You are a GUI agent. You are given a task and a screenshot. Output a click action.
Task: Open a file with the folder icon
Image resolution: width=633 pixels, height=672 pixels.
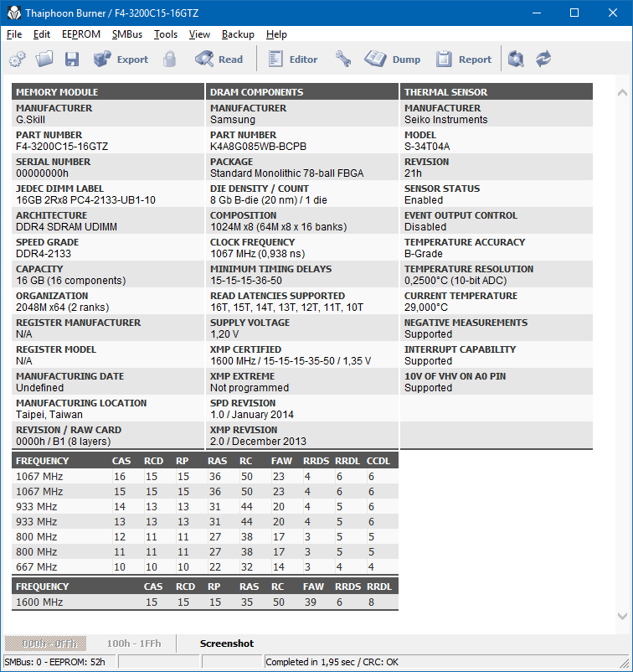click(44, 59)
